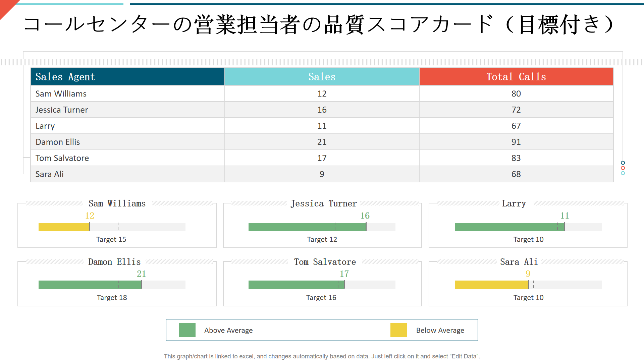Screen dimensions: 644x362
Task: Click the Below Average legend label
Action: point(440,330)
